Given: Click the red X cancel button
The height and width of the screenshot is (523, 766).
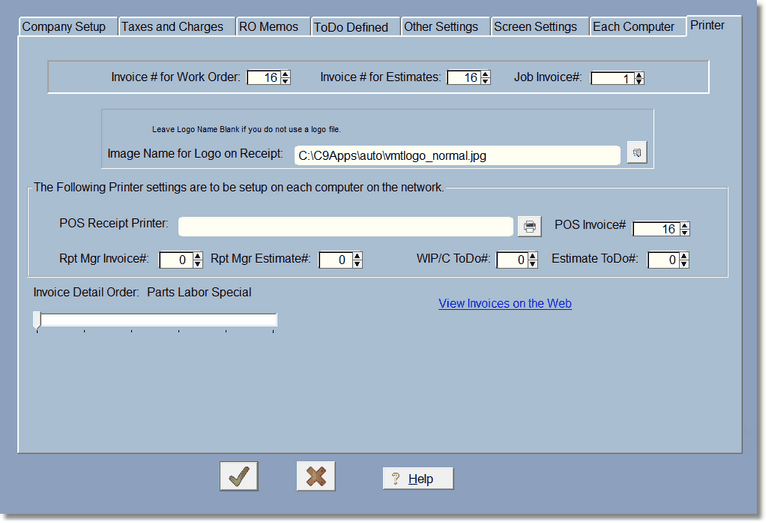Looking at the screenshot, I should [x=316, y=476].
